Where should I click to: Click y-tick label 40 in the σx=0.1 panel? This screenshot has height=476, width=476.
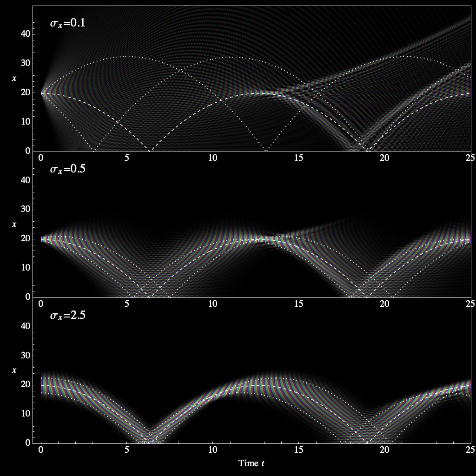pyautogui.click(x=26, y=34)
